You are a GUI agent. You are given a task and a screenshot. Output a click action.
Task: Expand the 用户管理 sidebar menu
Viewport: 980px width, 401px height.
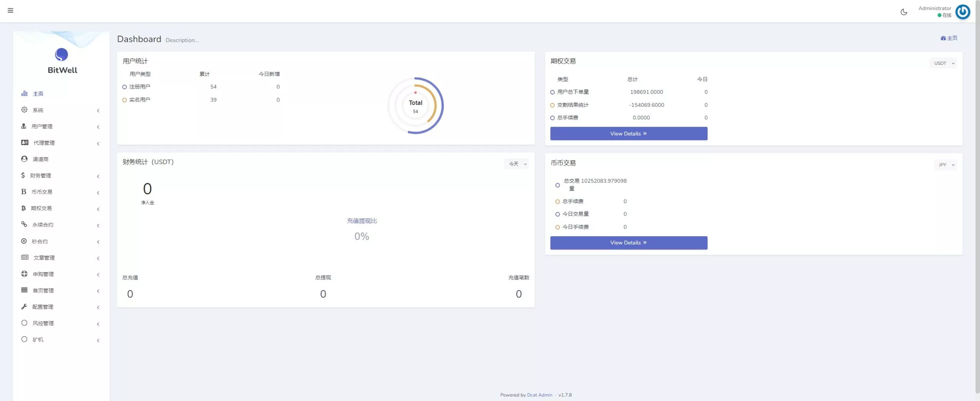(x=42, y=126)
